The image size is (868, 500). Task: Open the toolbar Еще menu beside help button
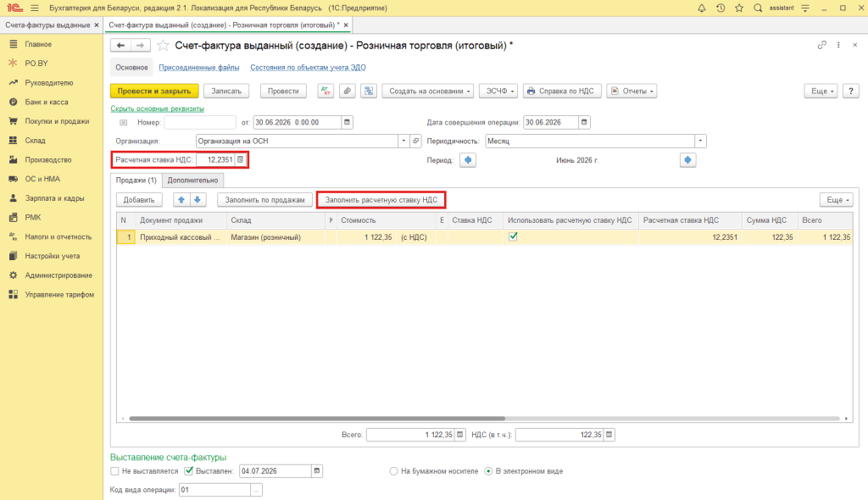click(x=821, y=91)
